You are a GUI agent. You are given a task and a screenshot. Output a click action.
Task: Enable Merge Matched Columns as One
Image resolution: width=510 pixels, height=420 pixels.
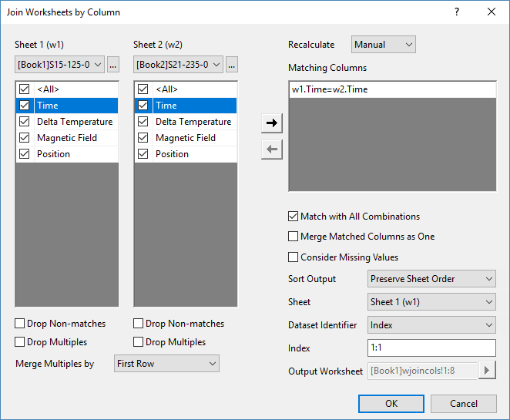294,237
